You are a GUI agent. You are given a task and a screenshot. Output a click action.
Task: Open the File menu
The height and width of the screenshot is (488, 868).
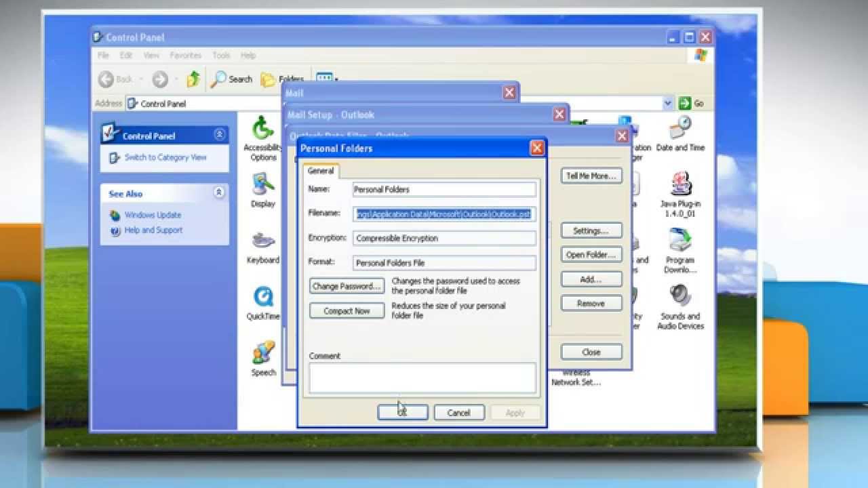tap(103, 56)
